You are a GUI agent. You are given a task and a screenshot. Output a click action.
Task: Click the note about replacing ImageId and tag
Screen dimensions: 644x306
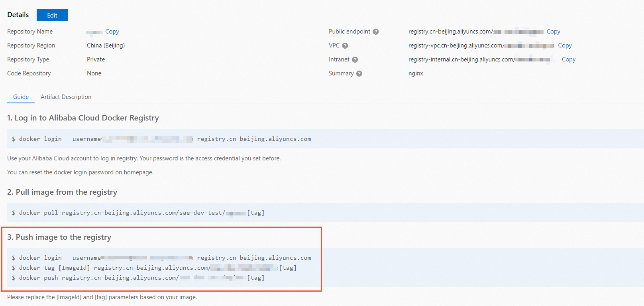(102, 297)
